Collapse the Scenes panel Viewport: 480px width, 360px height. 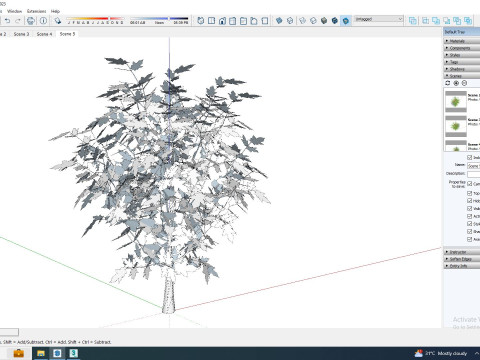[x=462, y=76]
